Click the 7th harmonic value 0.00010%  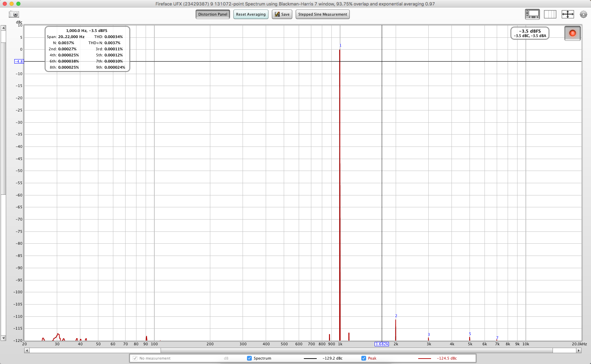tap(114, 61)
